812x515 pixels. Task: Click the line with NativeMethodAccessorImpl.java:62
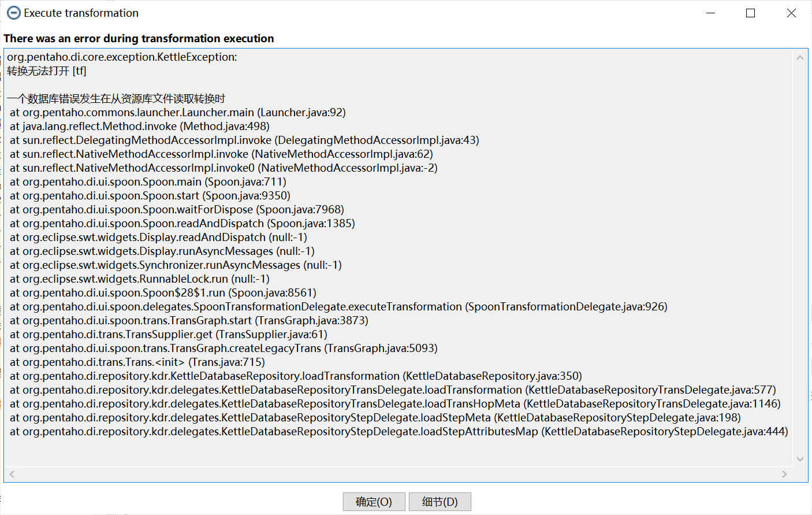221,154
